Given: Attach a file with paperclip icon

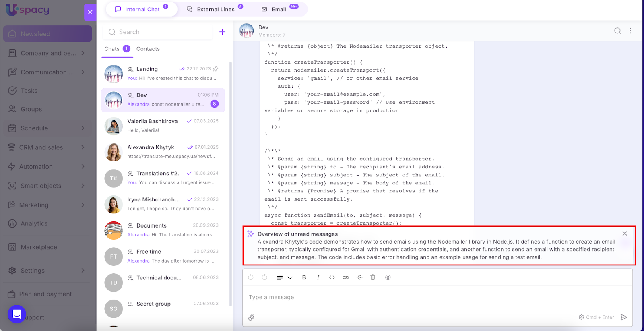Looking at the screenshot, I should pyautogui.click(x=252, y=317).
